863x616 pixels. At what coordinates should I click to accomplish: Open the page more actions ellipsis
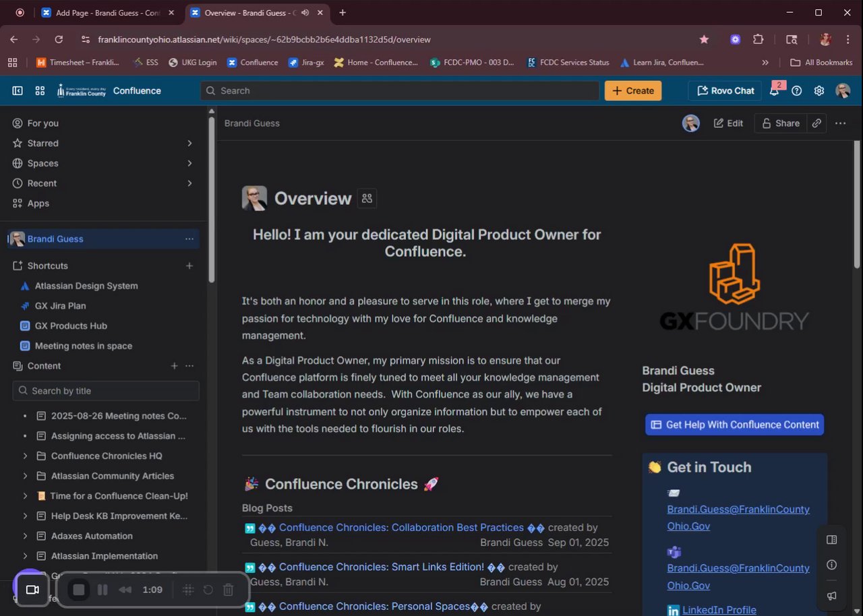840,123
